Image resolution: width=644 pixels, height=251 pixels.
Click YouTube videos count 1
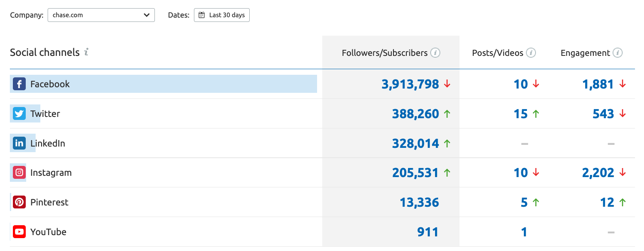pos(524,232)
